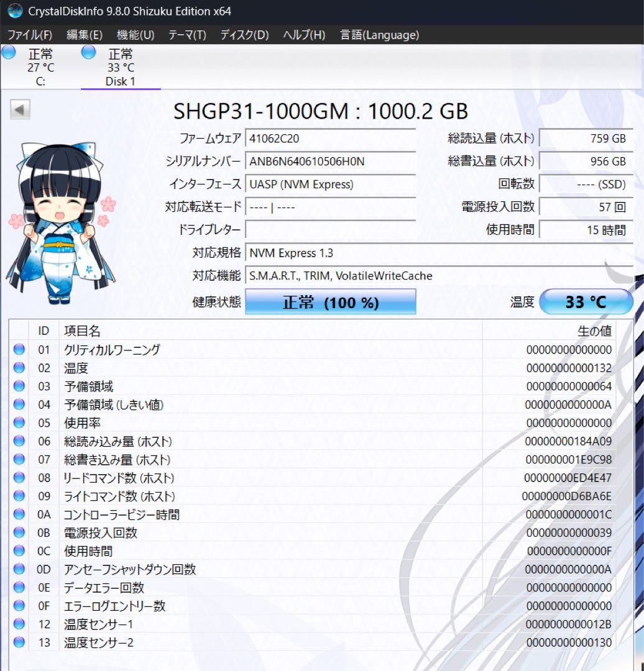Click status orb for データエラー回数 row
Screen dimensions: 644x671
pos(19,587)
